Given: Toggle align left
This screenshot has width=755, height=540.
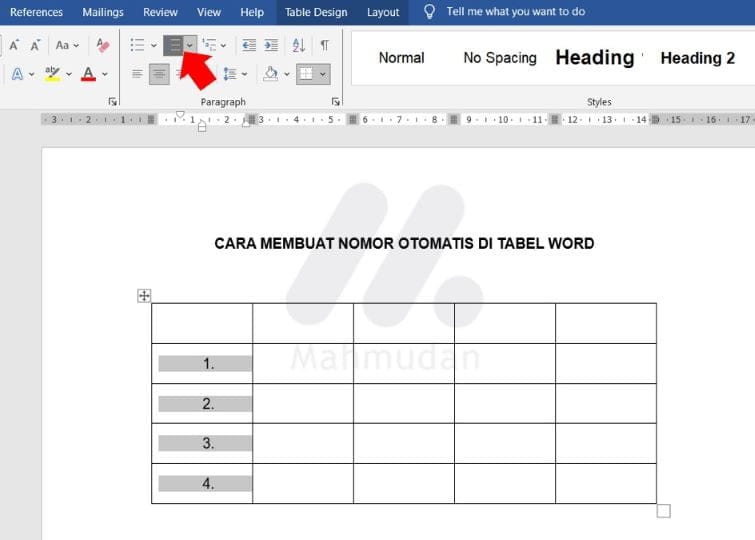Looking at the screenshot, I should 137,74.
